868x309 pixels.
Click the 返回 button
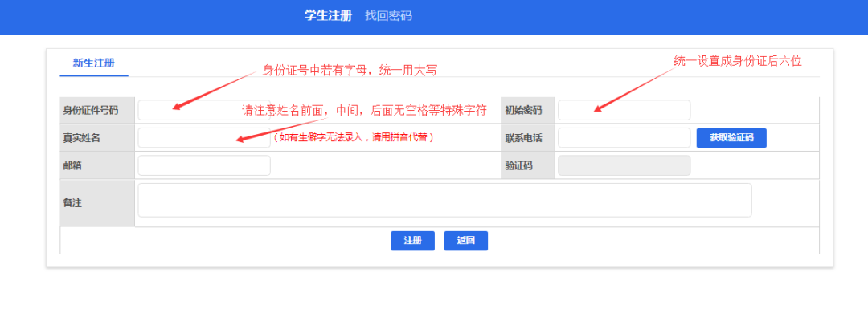465,241
